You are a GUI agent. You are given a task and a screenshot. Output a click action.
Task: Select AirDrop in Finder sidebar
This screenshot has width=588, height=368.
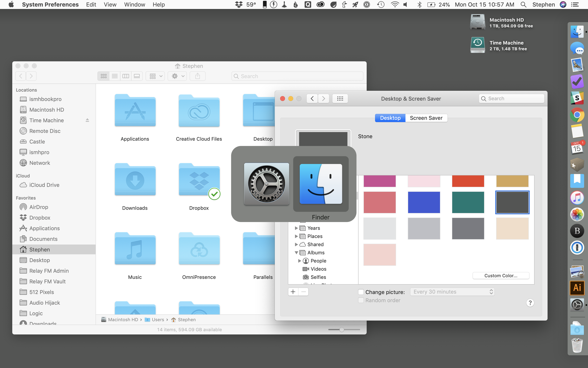pyautogui.click(x=39, y=207)
